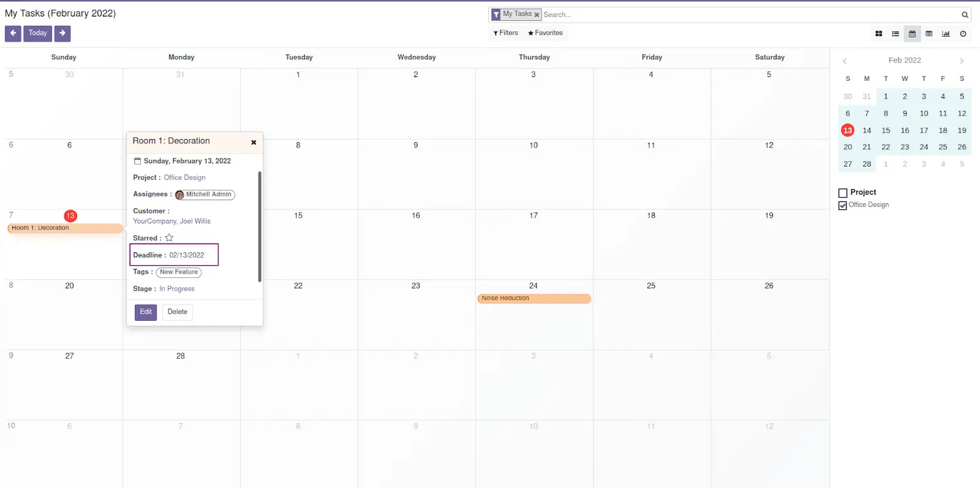Go to next month with right arrow button
980x488 pixels.
62,33
